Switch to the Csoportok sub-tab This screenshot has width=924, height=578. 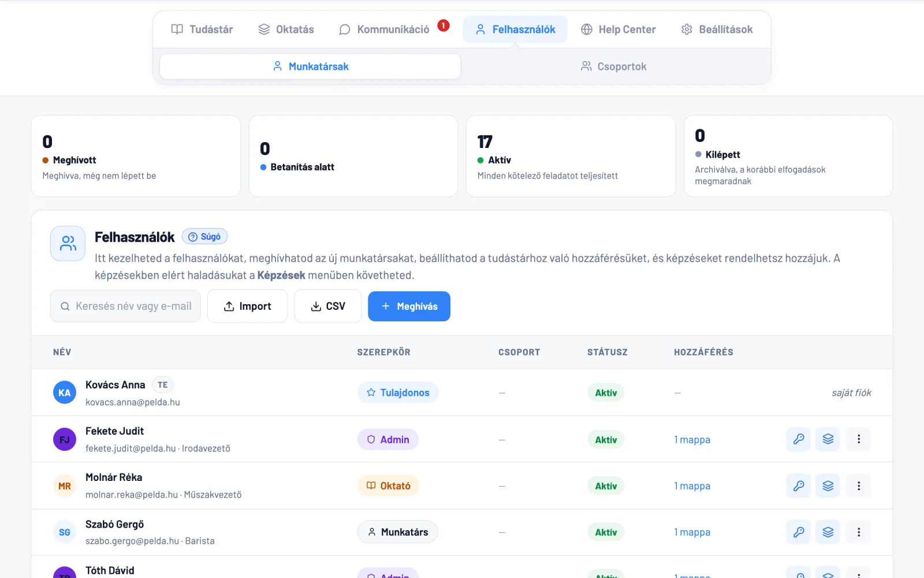(x=613, y=66)
